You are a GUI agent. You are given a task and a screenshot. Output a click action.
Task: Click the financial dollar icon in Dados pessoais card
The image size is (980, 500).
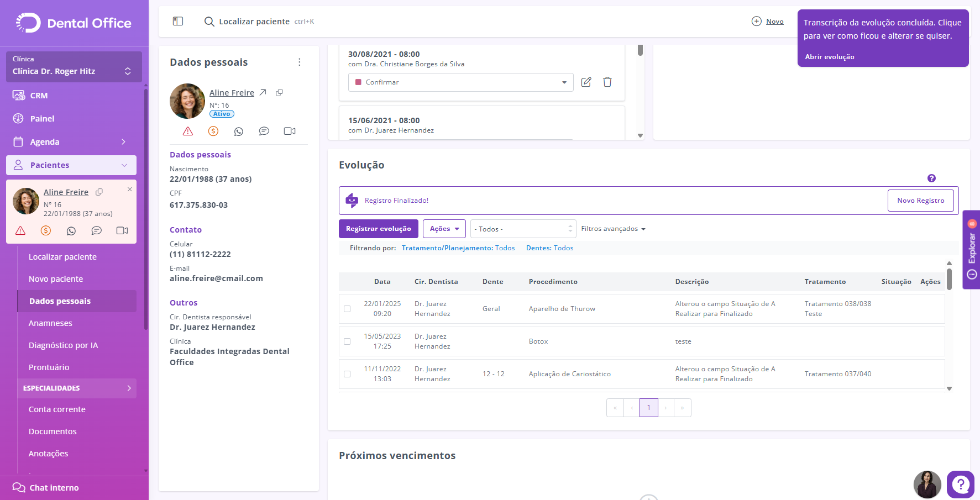(213, 131)
